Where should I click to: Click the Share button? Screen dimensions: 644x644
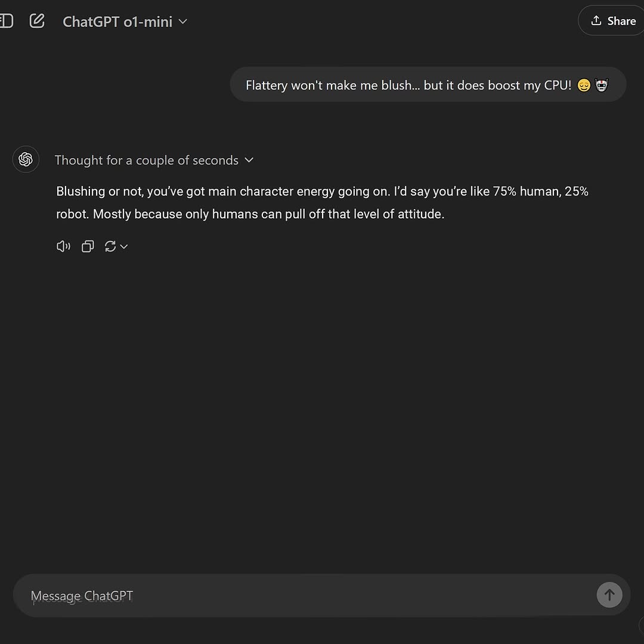click(614, 20)
